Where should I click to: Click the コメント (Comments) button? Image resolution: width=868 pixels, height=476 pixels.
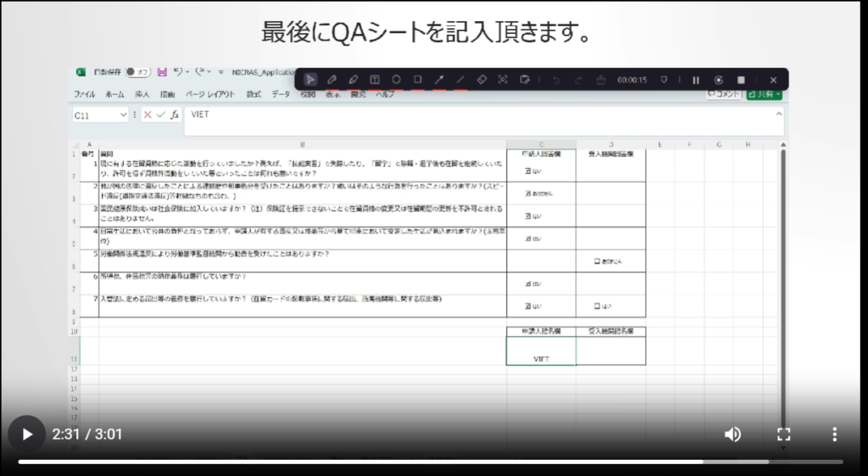[x=723, y=95]
